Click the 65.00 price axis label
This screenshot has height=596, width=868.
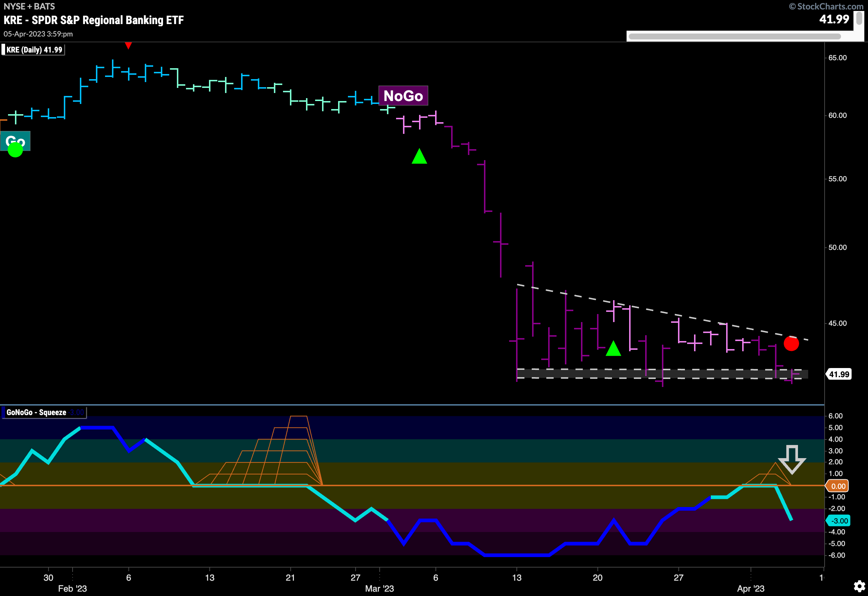click(837, 58)
